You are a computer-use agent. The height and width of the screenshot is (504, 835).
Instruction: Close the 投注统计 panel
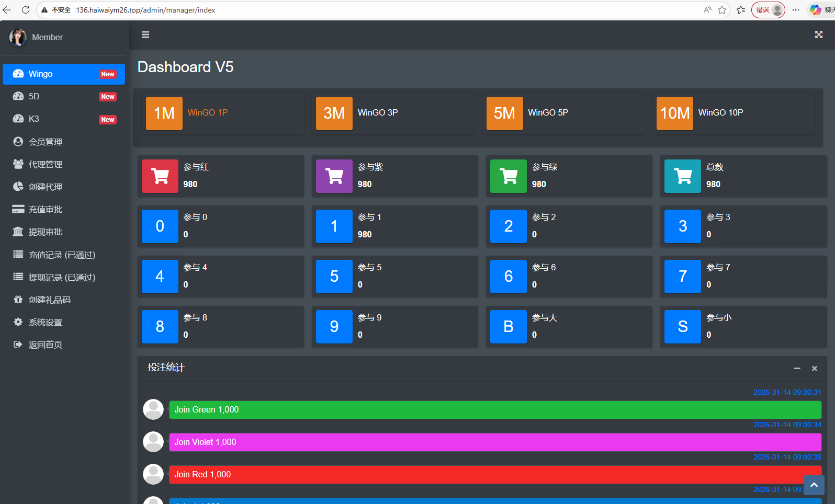[814, 369]
